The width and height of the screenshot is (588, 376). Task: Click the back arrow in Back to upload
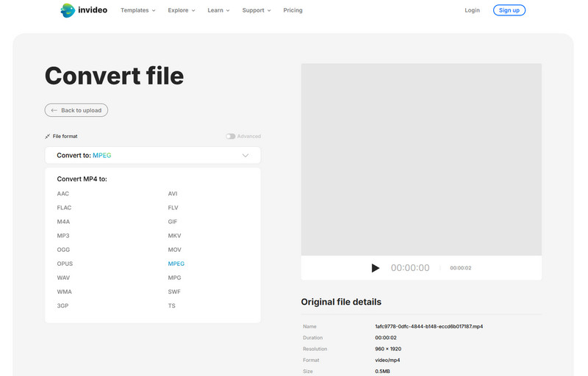click(54, 110)
